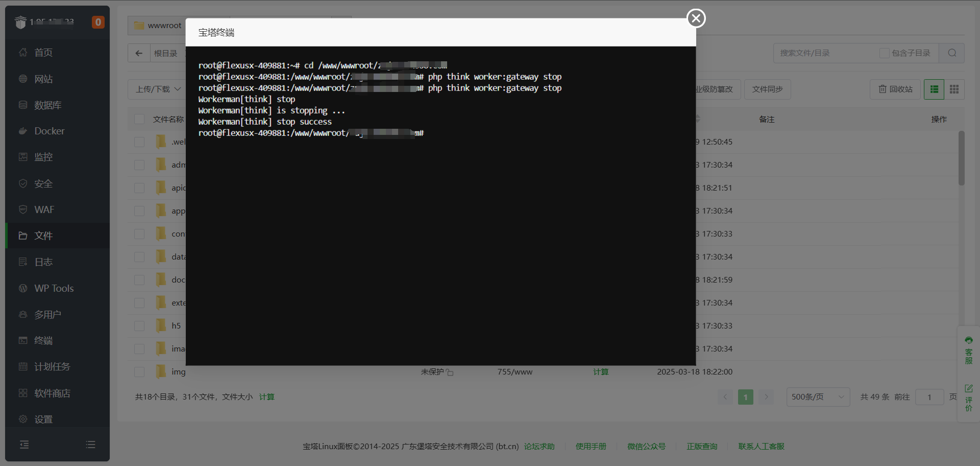Viewport: 980px width, 466px height.
Task: Open Docker in the sidebar
Action: (x=50, y=131)
